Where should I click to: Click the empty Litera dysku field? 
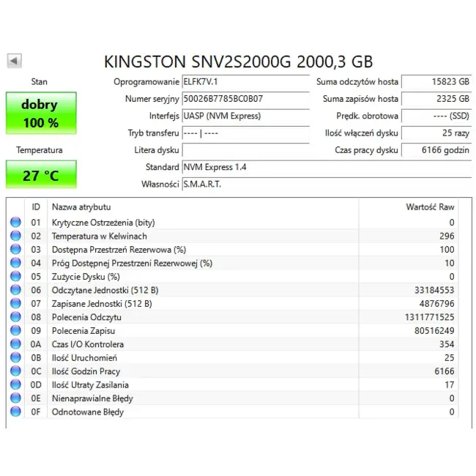tap(245, 150)
